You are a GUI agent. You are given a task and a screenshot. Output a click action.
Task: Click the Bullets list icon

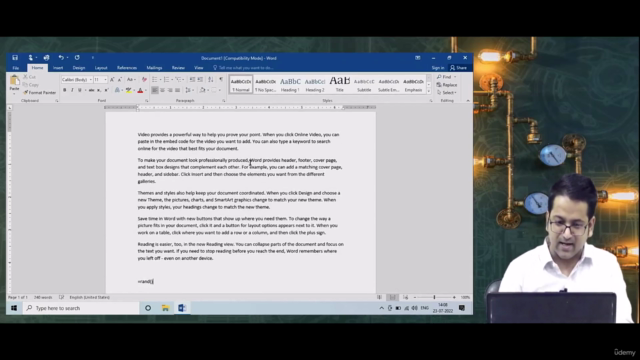[x=155, y=79]
